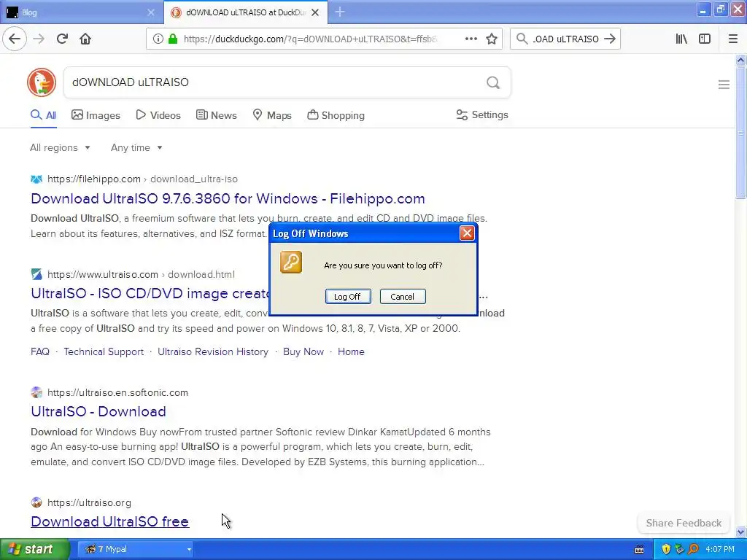This screenshot has height=560, width=747.
Task: Expand the Any time filter
Action: [136, 147]
